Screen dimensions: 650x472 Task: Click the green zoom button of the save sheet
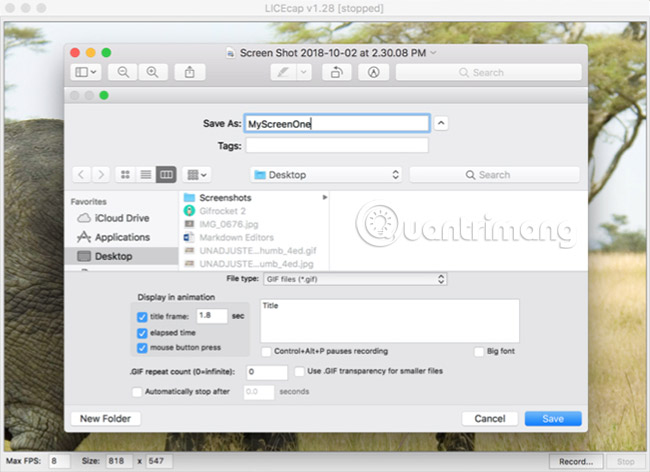104,95
